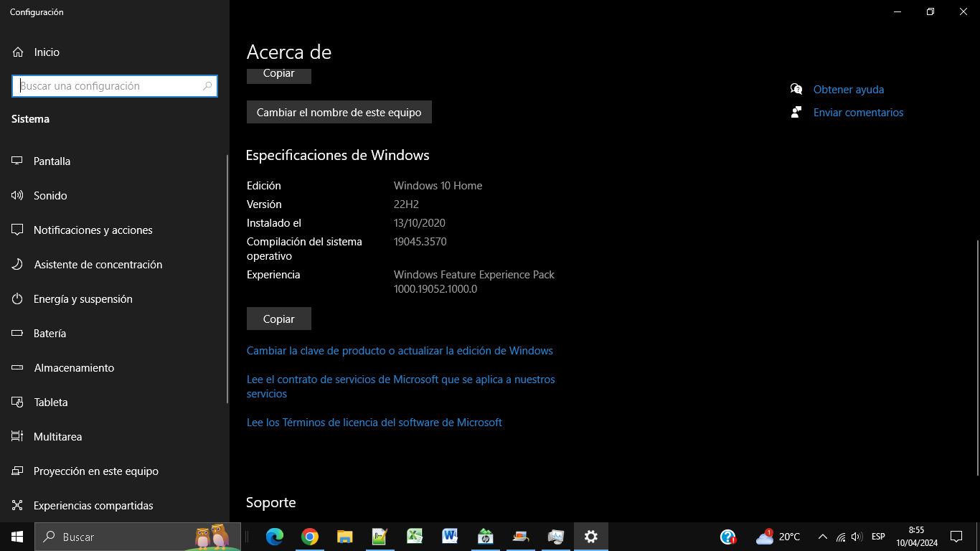Image resolution: width=980 pixels, height=551 pixels.
Task: Open Excel from taskbar
Action: click(x=415, y=537)
